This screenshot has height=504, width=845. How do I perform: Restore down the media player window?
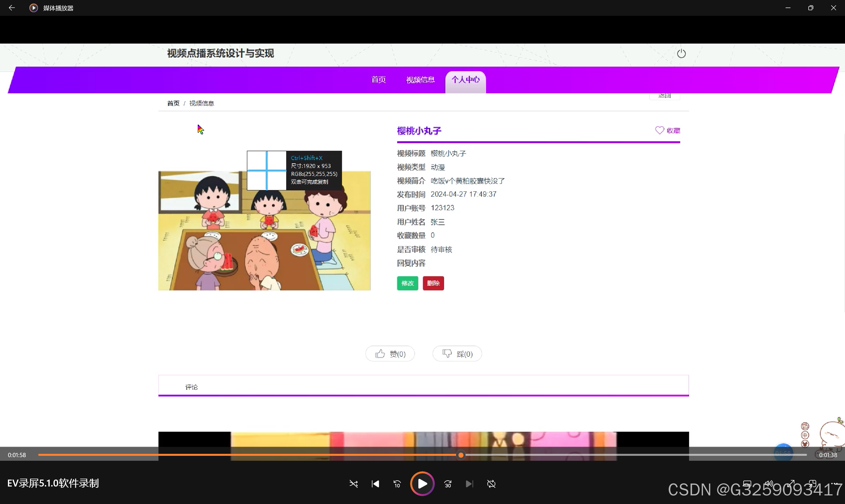click(x=810, y=8)
